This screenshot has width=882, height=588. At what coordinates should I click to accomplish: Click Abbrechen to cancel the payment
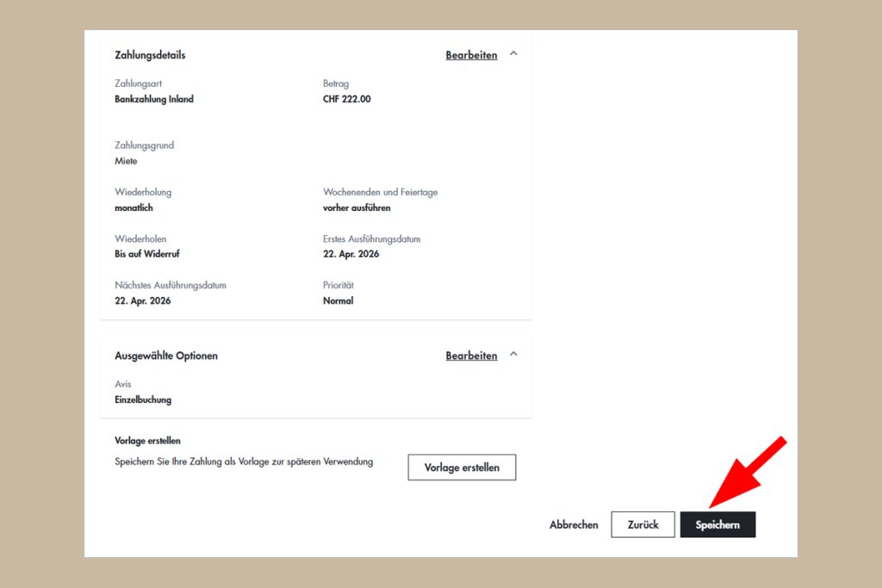(574, 524)
